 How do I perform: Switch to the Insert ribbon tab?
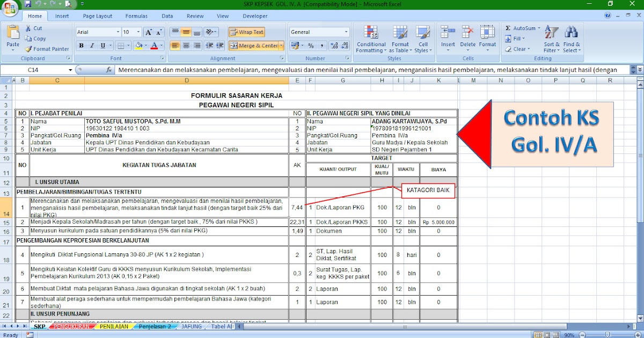coord(62,16)
